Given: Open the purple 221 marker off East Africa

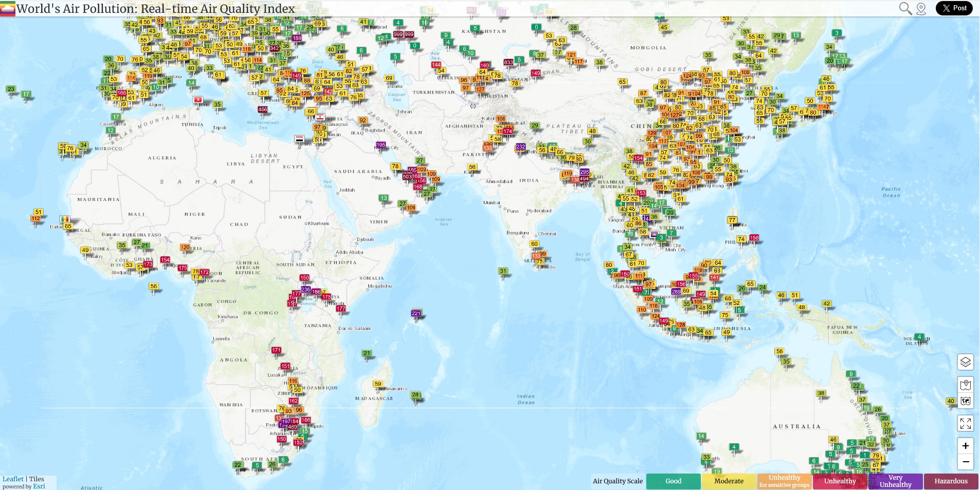Looking at the screenshot, I should tap(416, 313).
